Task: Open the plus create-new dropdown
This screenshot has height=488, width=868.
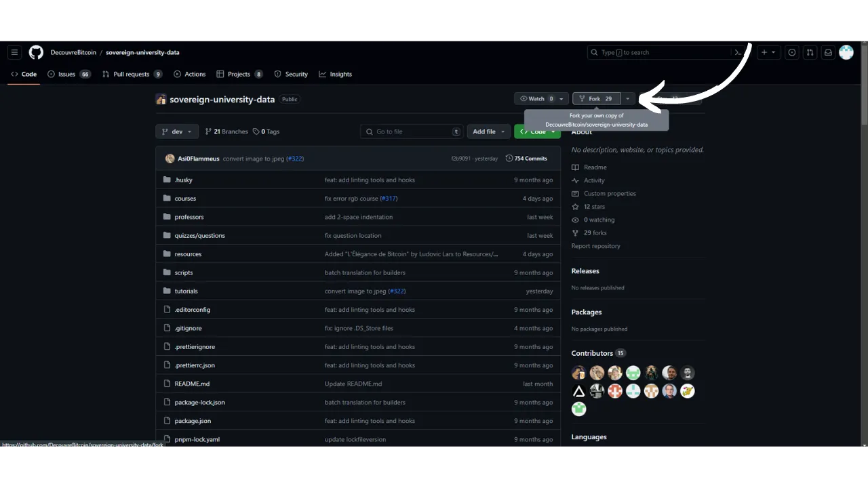Action: point(768,52)
